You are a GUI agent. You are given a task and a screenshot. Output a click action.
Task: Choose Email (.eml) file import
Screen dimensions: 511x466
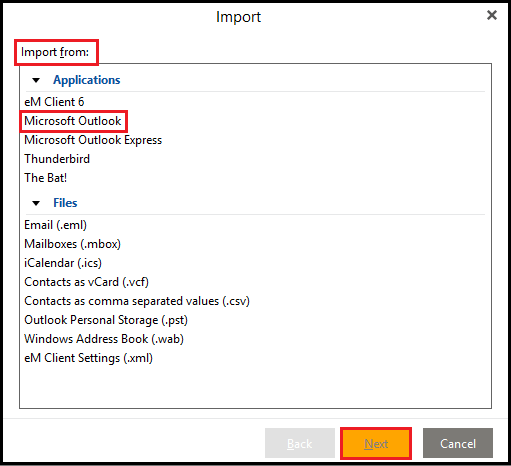click(x=56, y=225)
